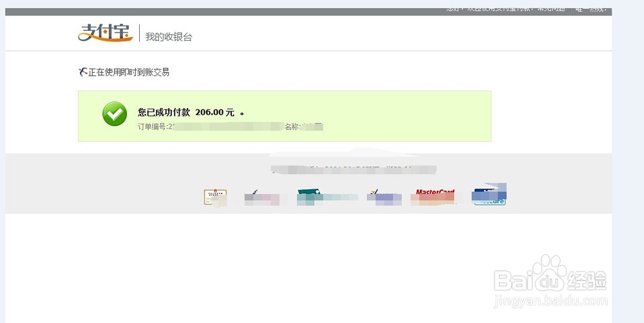
Task: Click the 我的收银台 heading text
Action: (x=169, y=37)
